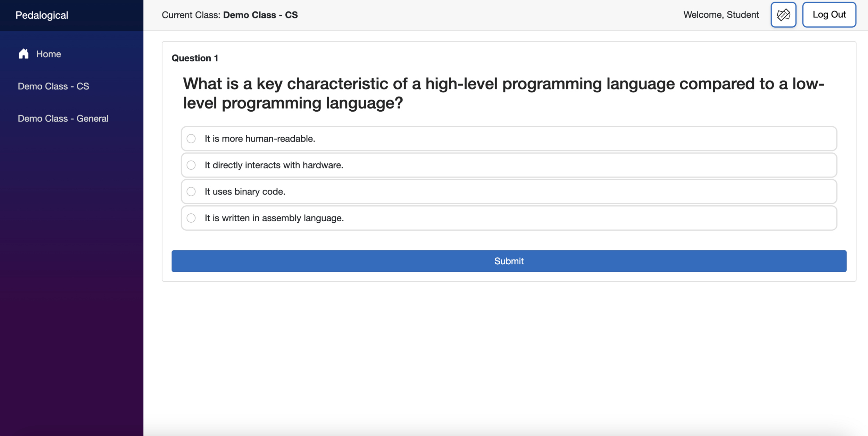The image size is (868, 436).
Task: Open Demo Class - CS in the sidebar
Action: [x=53, y=86]
